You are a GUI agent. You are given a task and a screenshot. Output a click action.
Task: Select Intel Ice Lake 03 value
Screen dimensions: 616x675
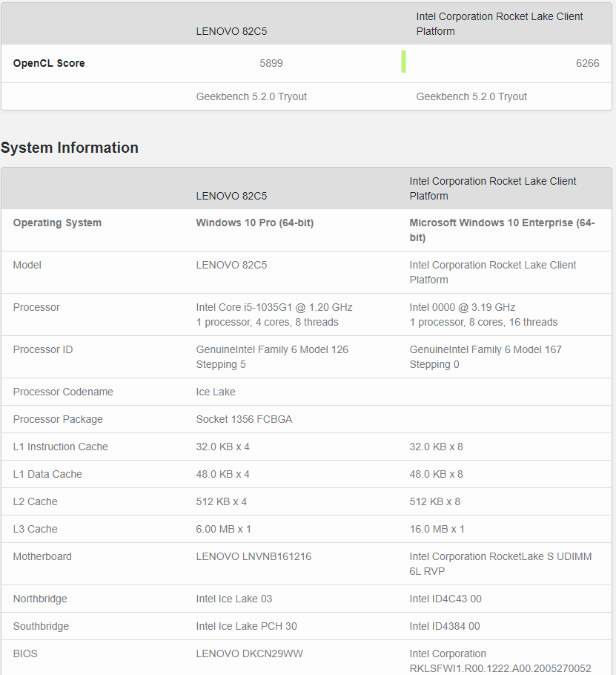(x=234, y=599)
